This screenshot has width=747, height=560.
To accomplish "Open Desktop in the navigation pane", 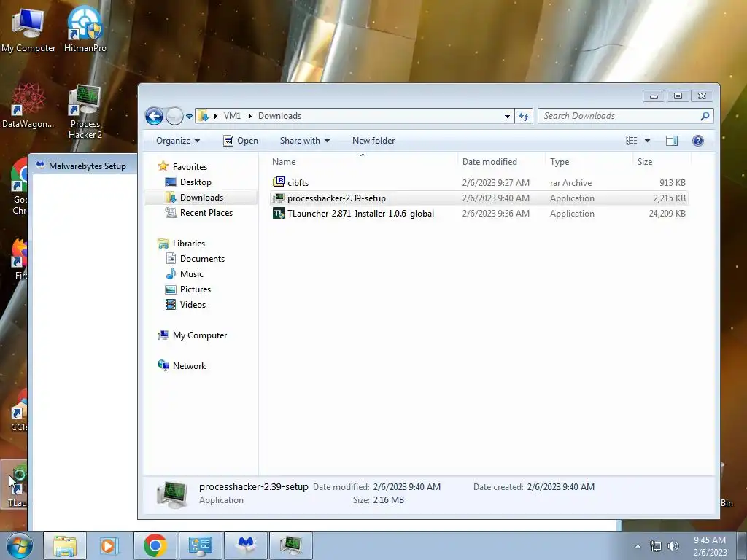I will pyautogui.click(x=188, y=182).
